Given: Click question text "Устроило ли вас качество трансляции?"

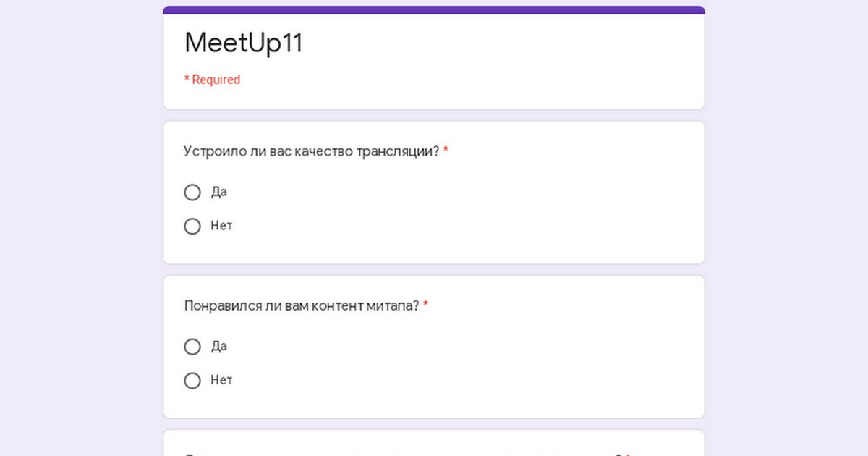Looking at the screenshot, I should pyautogui.click(x=311, y=152).
